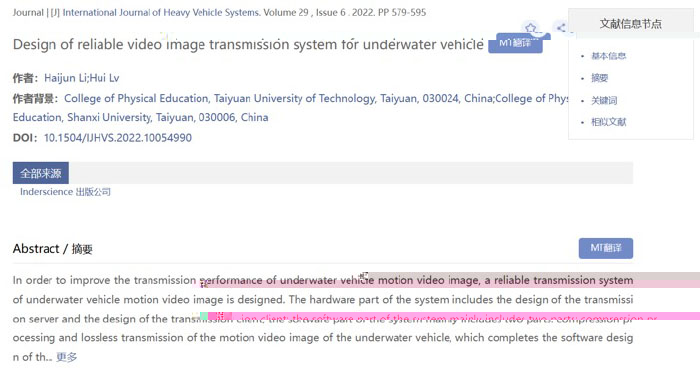This screenshot has width=700, height=376.
Task: Select 摘要 in the side navigation
Action: pyautogui.click(x=600, y=78)
